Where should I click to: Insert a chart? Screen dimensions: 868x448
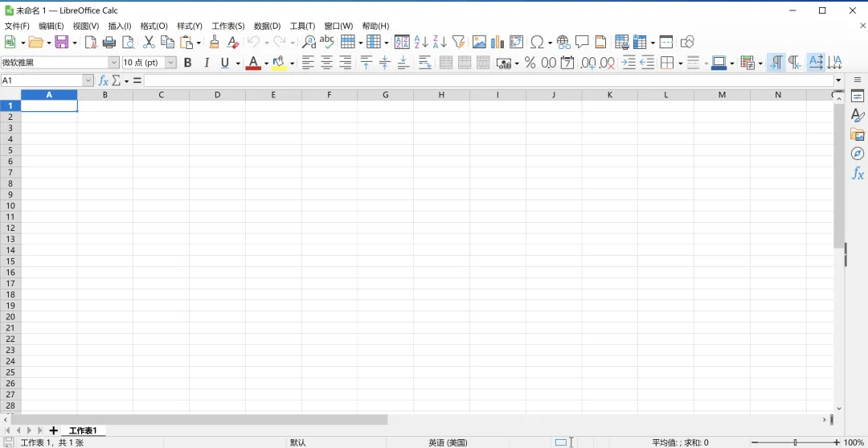tap(497, 42)
